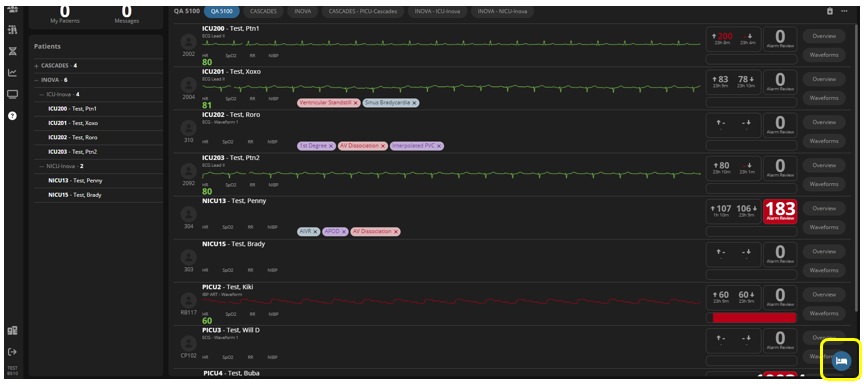This screenshot has height=387, width=864.
Task: Open Overview for ICU203 Test, Ptn2
Action: tap(824, 165)
